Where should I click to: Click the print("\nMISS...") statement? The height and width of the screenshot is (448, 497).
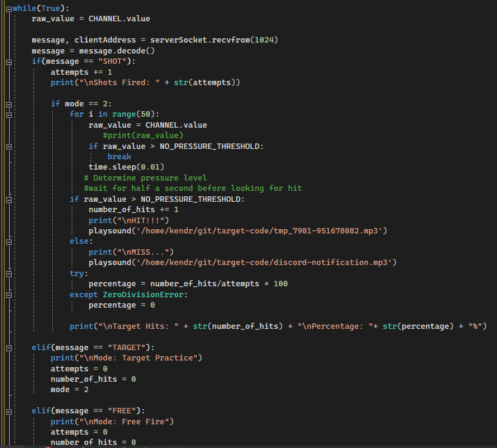tap(131, 252)
